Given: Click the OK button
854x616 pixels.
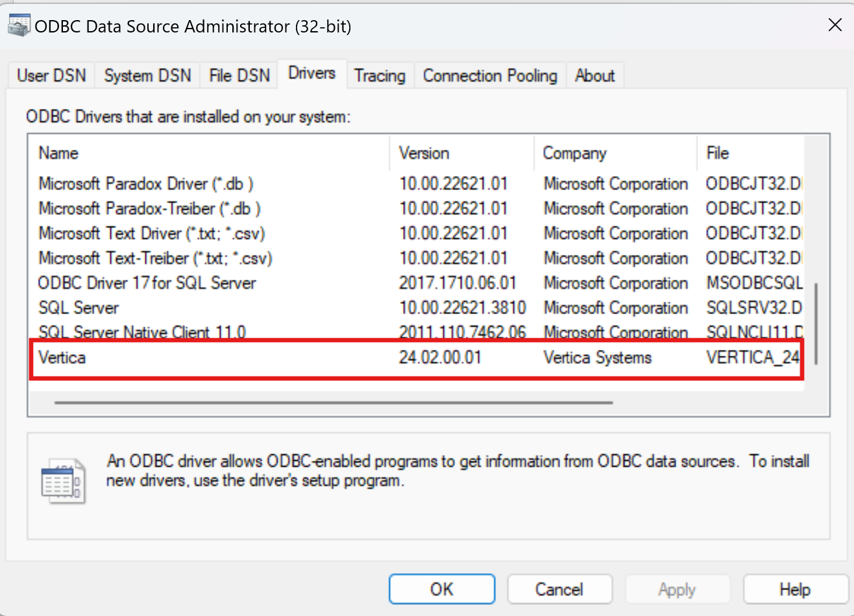Looking at the screenshot, I should (x=441, y=589).
